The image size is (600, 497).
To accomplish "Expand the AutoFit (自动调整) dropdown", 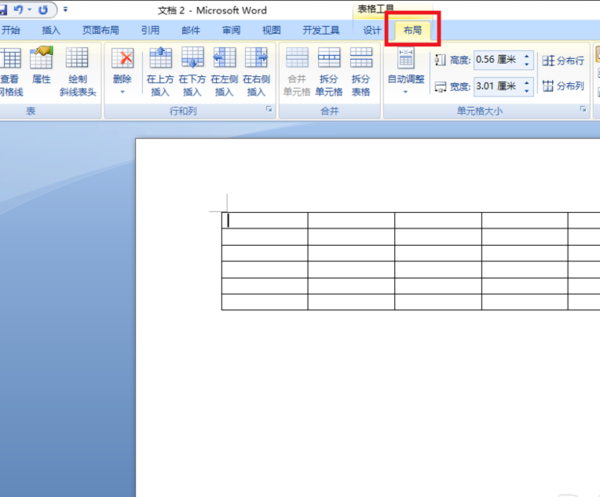I will [x=406, y=92].
